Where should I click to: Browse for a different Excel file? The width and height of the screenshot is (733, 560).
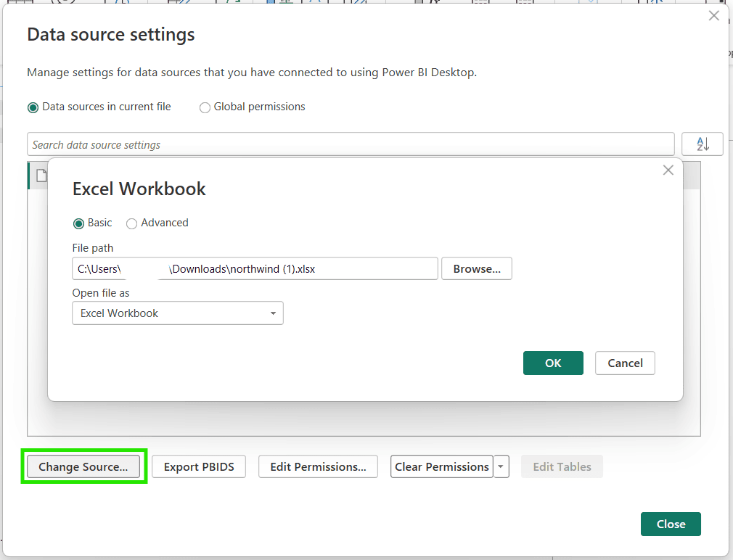point(476,268)
